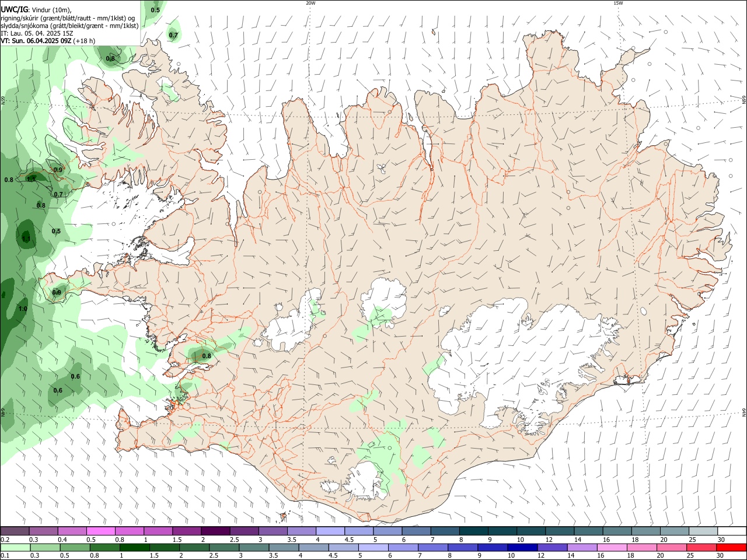Click the darkest green 1 swatch in the rain legend row

point(134,548)
